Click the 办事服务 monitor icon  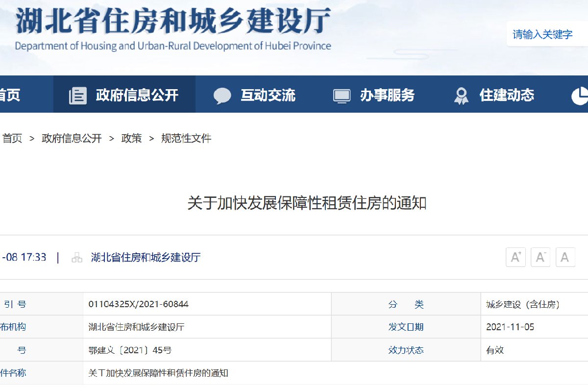click(342, 96)
